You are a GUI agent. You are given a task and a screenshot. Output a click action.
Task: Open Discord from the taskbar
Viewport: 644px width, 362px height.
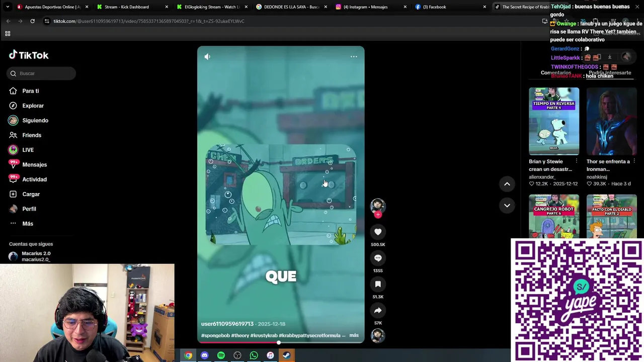point(204,355)
